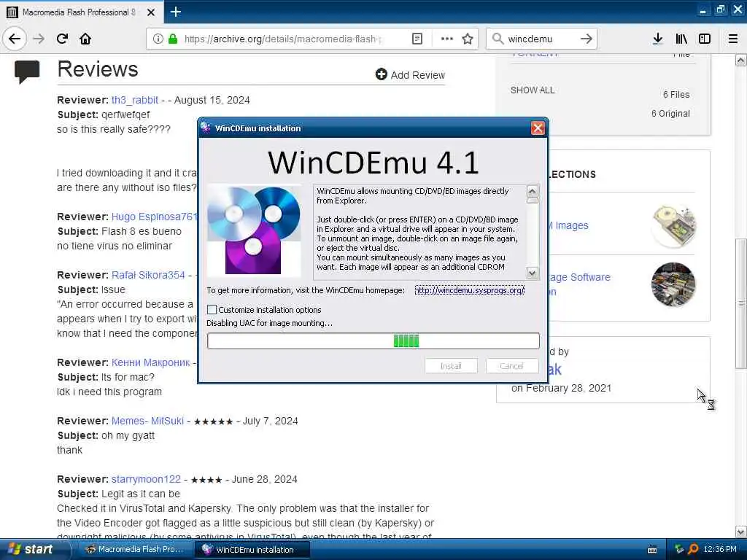747x560 pixels.
Task: Open the library bookshelf icon
Action: coord(681,39)
